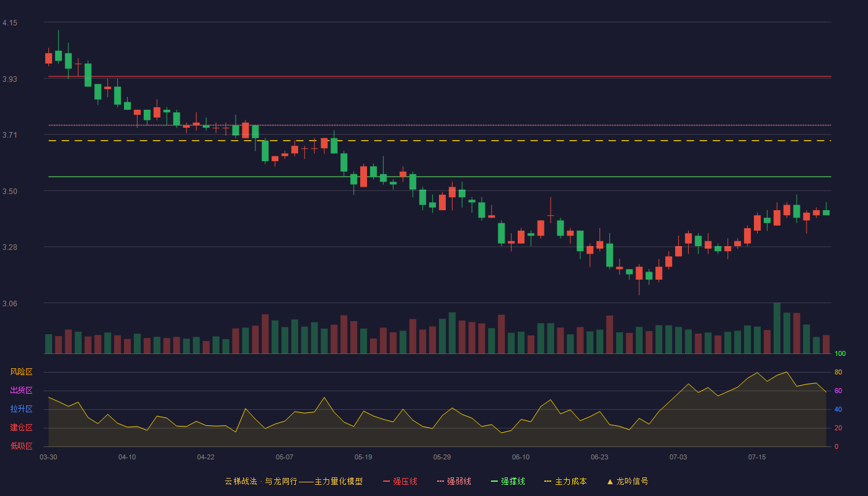Image resolution: width=868 pixels, height=496 pixels.
Task: Click the 3.28 price axis label
Action: click(x=10, y=247)
